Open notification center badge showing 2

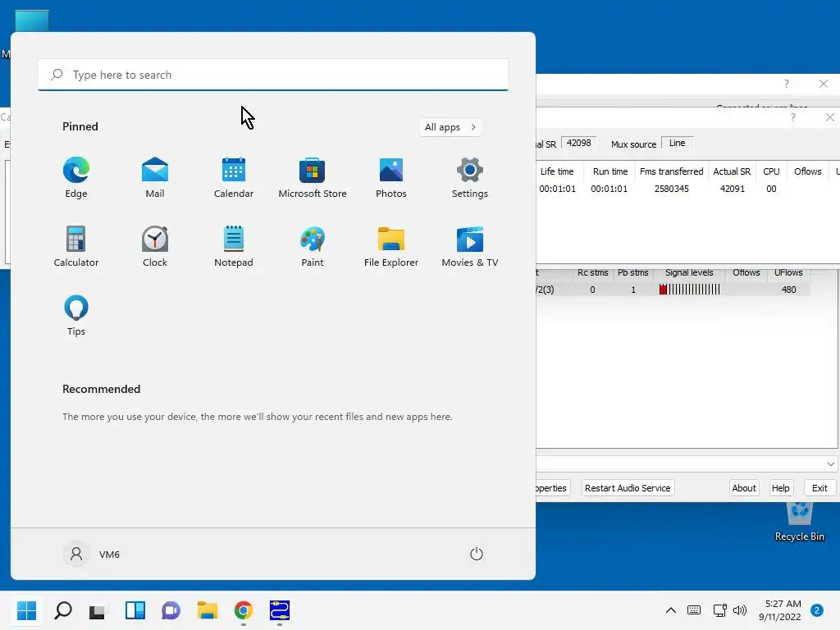pos(817,610)
